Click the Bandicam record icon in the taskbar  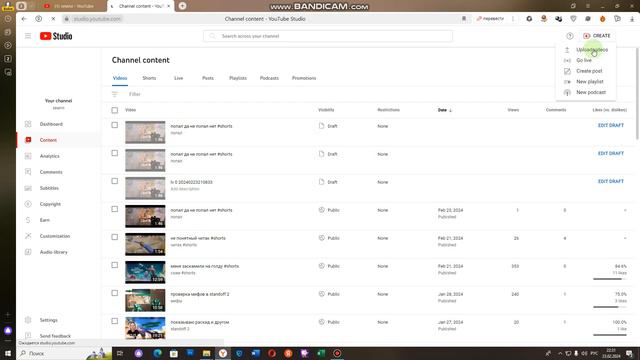[x=337, y=353]
